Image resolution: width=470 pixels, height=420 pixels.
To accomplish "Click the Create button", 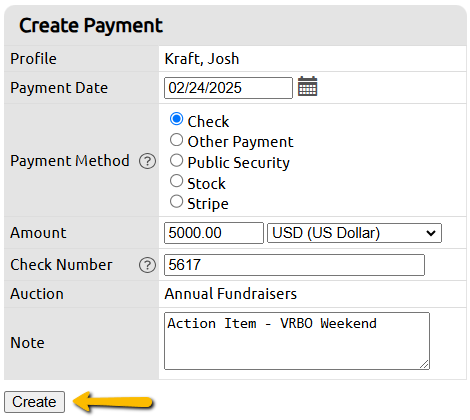I will point(34,402).
